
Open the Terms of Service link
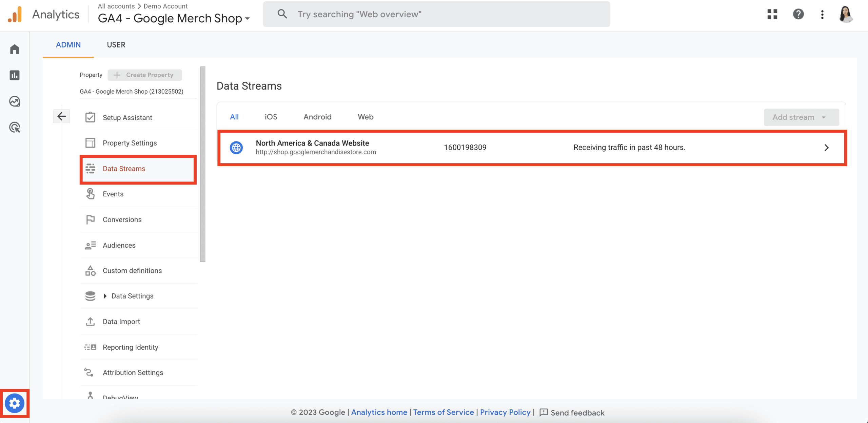(x=443, y=412)
